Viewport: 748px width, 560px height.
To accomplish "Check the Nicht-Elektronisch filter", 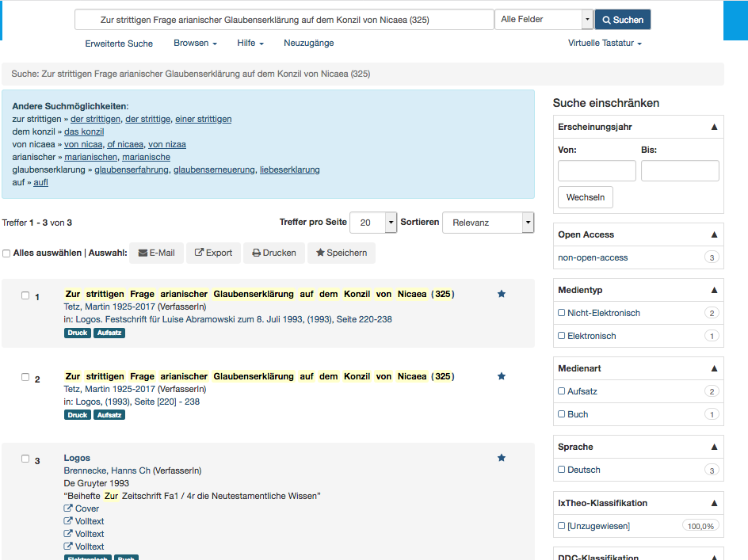I will pos(562,313).
